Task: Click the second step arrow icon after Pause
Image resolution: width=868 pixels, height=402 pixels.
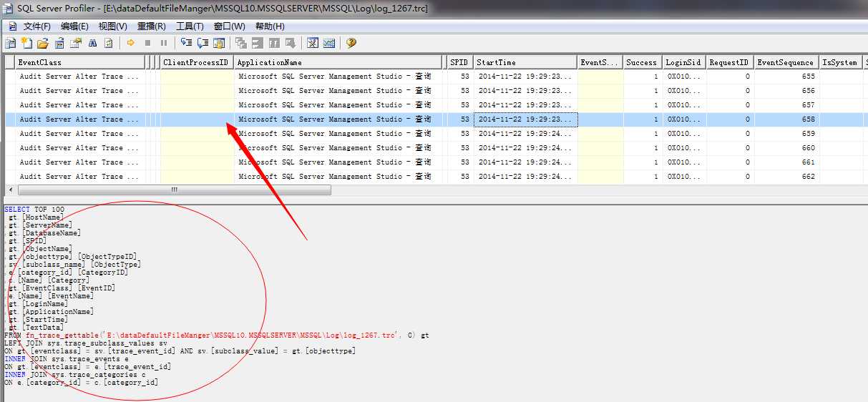Action: pos(203,43)
